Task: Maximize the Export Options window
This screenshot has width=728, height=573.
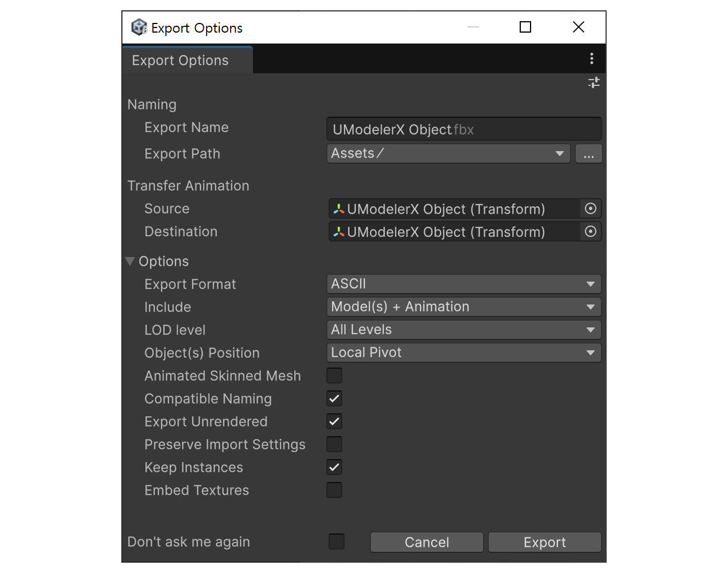Action: coord(525,27)
